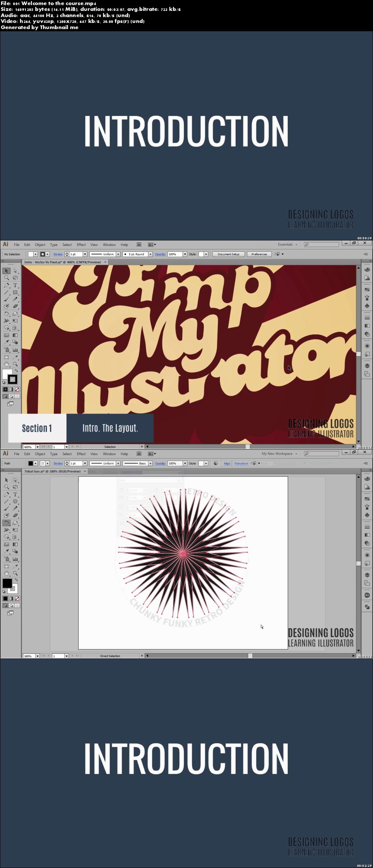The image size is (373, 868).
Task: Open the Layers panel icon in Tribal Sun window
Action: tap(367, 575)
